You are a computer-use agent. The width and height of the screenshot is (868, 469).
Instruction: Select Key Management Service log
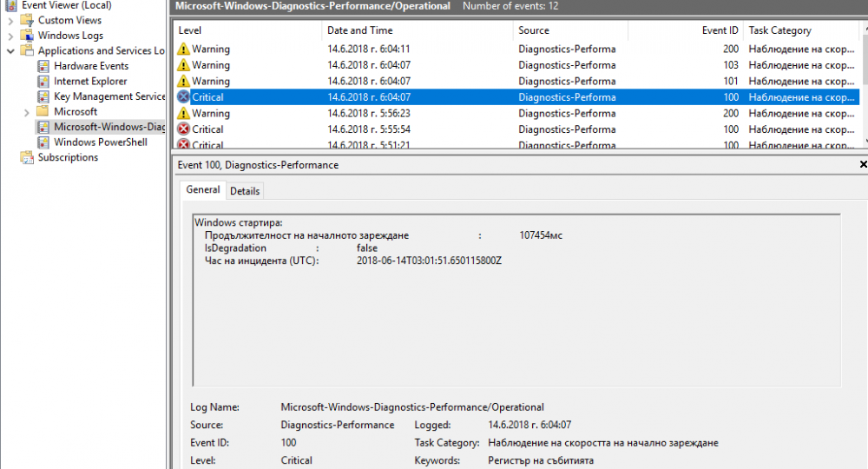pos(109,96)
